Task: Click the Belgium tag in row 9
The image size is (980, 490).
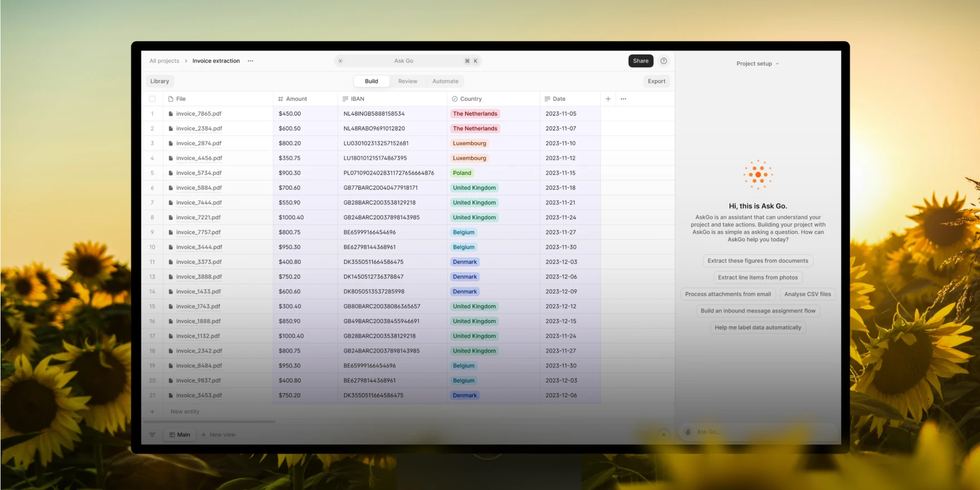Action: 464,232
